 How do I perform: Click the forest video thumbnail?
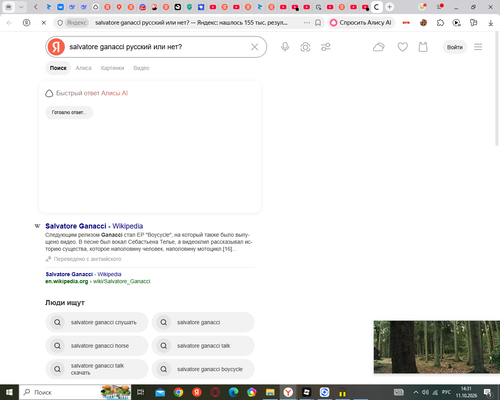(x=437, y=347)
